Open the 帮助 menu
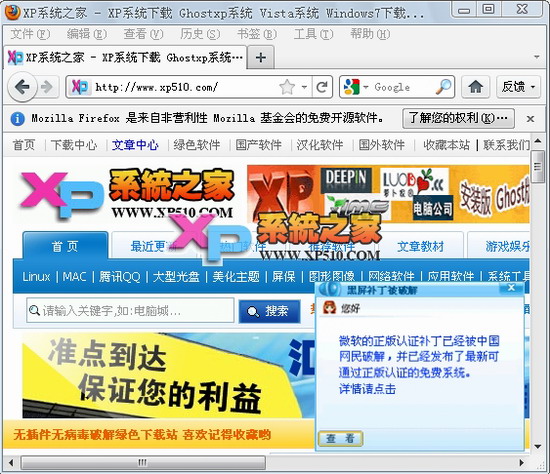Viewport: 550px width, 474px height. tap(370, 34)
